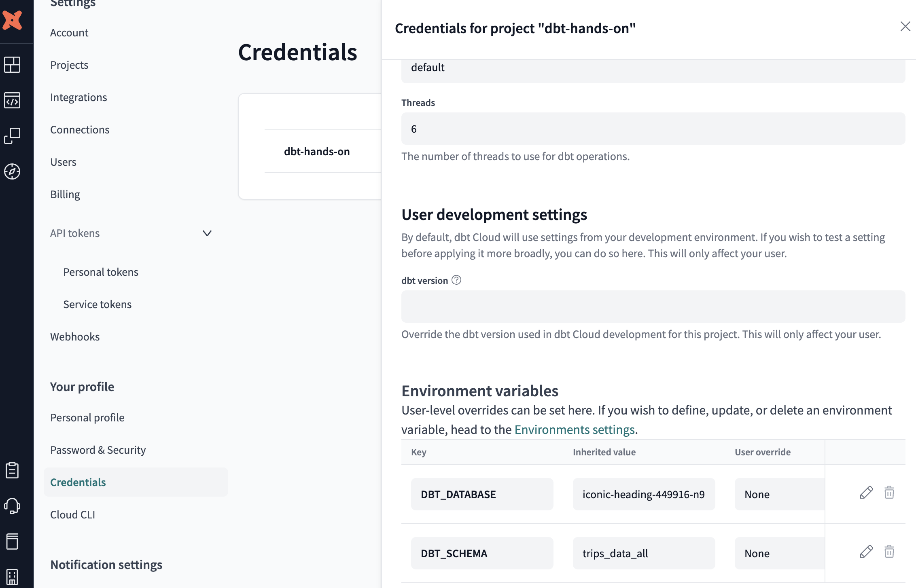This screenshot has height=588, width=916.
Task: Go to Users settings
Action: coord(63,162)
